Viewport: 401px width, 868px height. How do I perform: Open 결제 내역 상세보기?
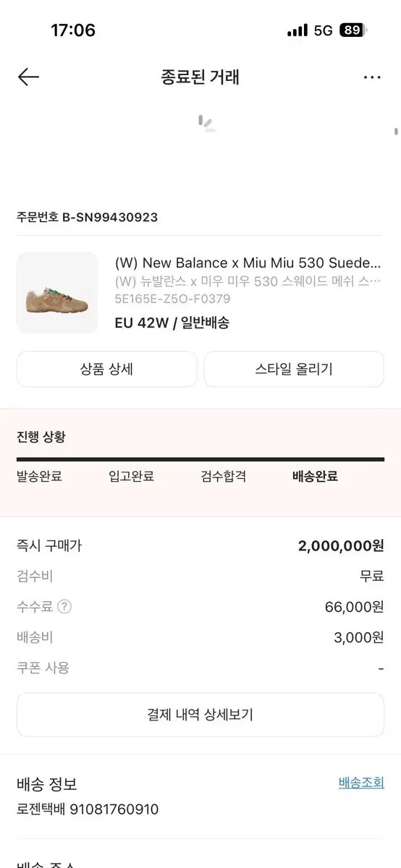[x=200, y=715]
